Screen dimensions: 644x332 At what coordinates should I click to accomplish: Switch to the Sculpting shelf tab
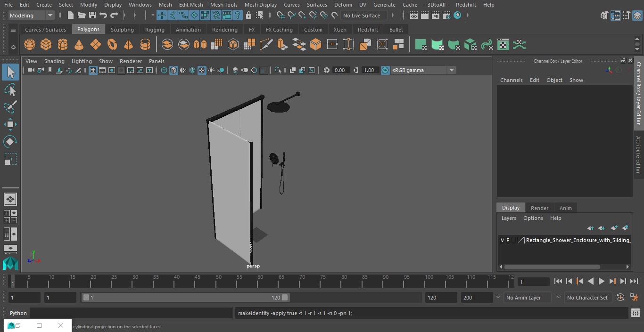[x=122, y=30]
